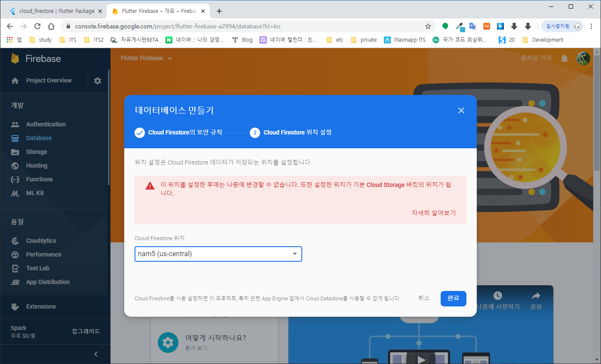Viewport: 601px width, 364px height.
Task: Open the Firebase account avatar
Action: [583, 58]
